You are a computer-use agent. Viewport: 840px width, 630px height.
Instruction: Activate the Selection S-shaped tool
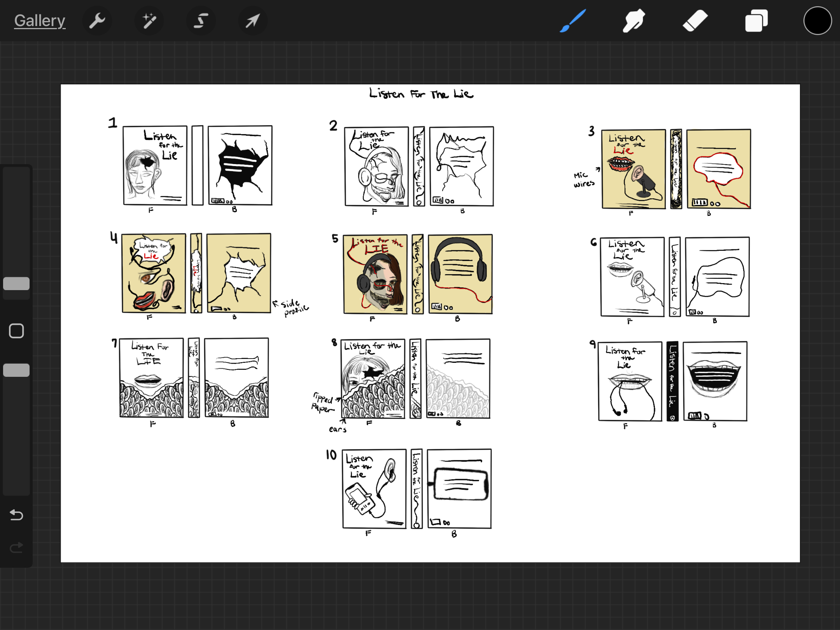pyautogui.click(x=201, y=21)
